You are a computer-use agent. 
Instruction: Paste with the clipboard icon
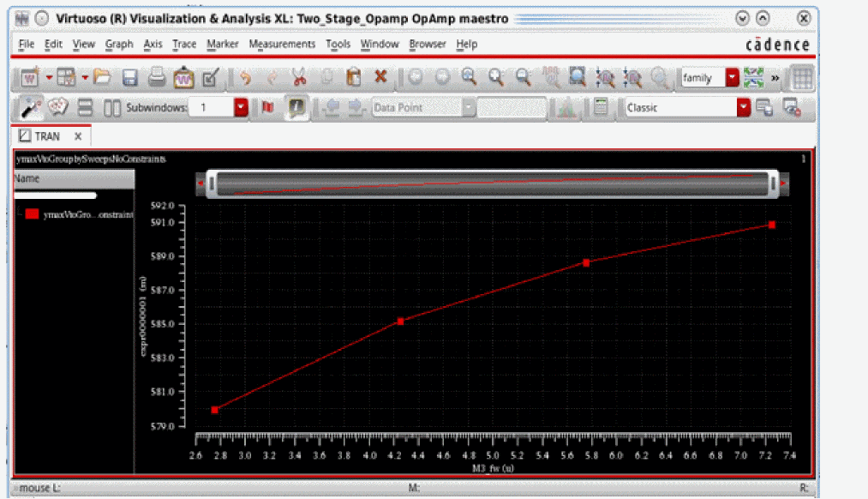(x=354, y=77)
